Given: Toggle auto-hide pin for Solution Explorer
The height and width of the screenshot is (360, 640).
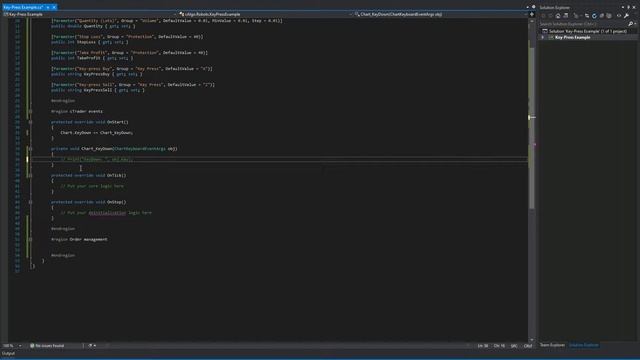Looking at the screenshot, I should pyautogui.click(x=629, y=7).
